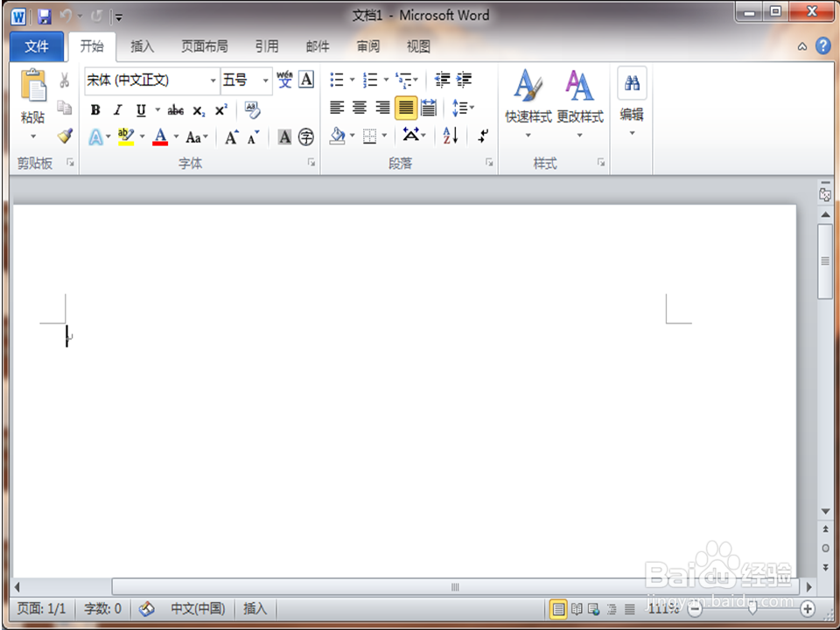
Task: Click the line spacing icon
Action: pos(460,108)
